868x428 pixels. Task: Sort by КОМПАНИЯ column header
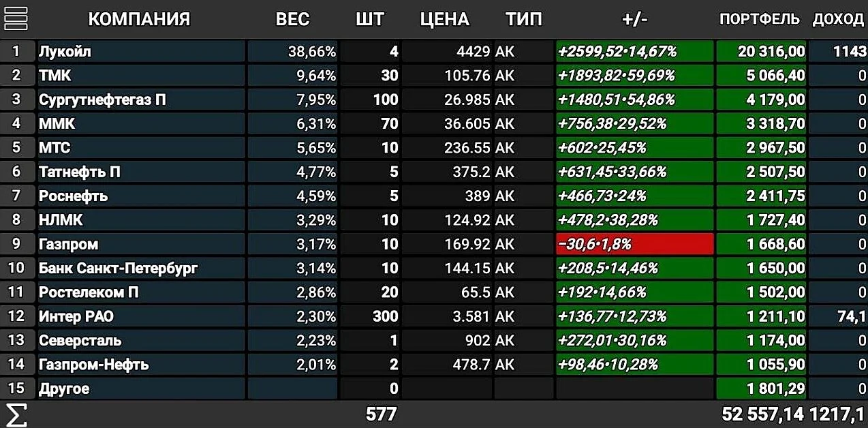(139, 19)
